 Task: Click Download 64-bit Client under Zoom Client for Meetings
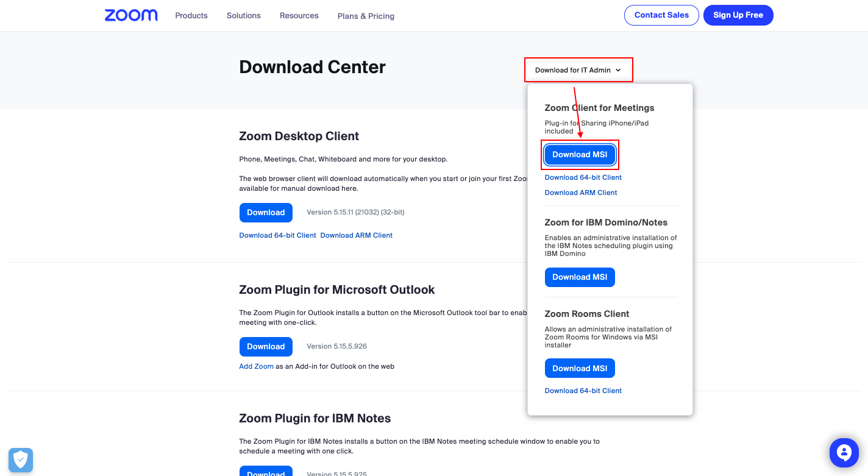click(583, 177)
